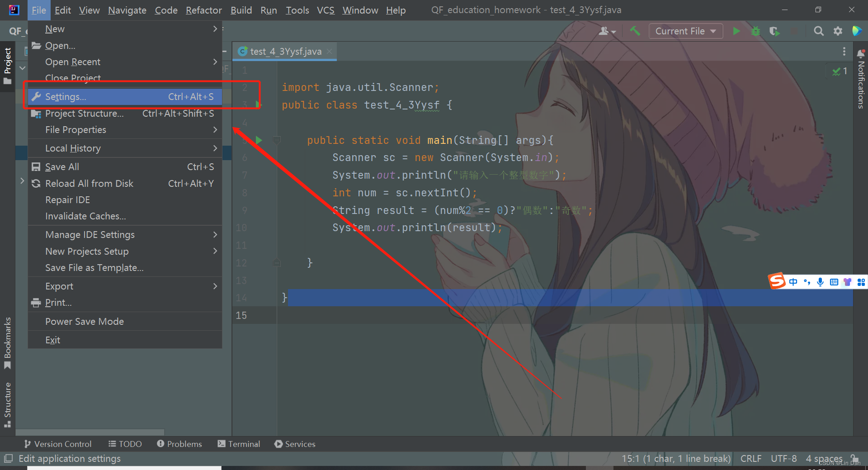Click the green Run button in toolbar

click(x=736, y=31)
